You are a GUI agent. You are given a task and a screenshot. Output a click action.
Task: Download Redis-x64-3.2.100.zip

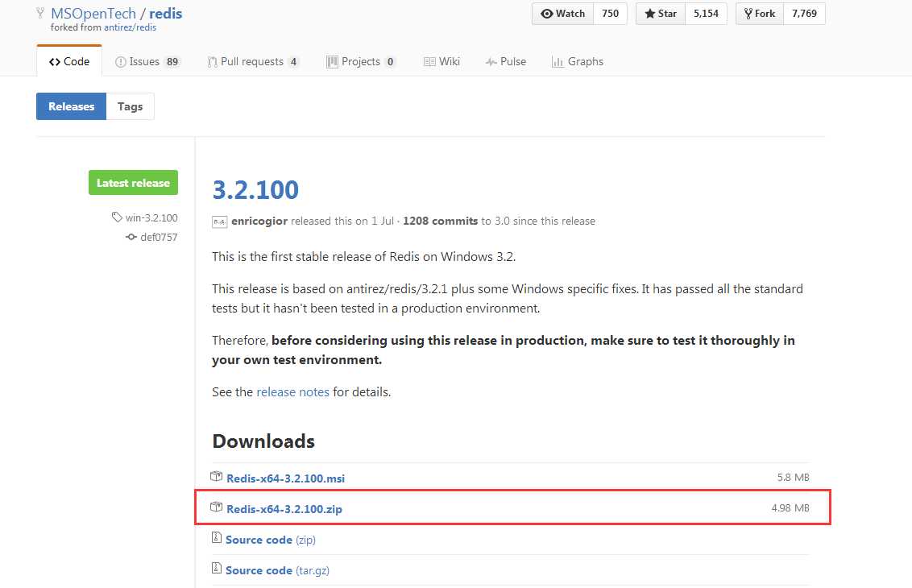tap(284, 509)
